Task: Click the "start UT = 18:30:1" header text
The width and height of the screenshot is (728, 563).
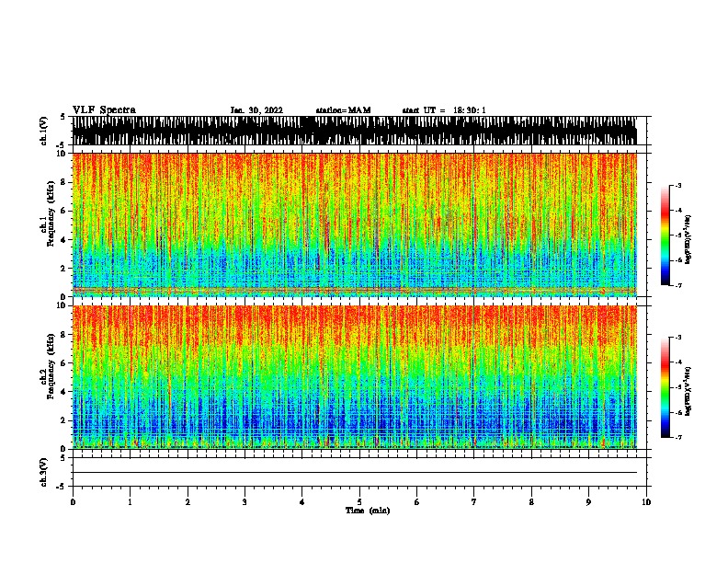Action: pos(444,110)
